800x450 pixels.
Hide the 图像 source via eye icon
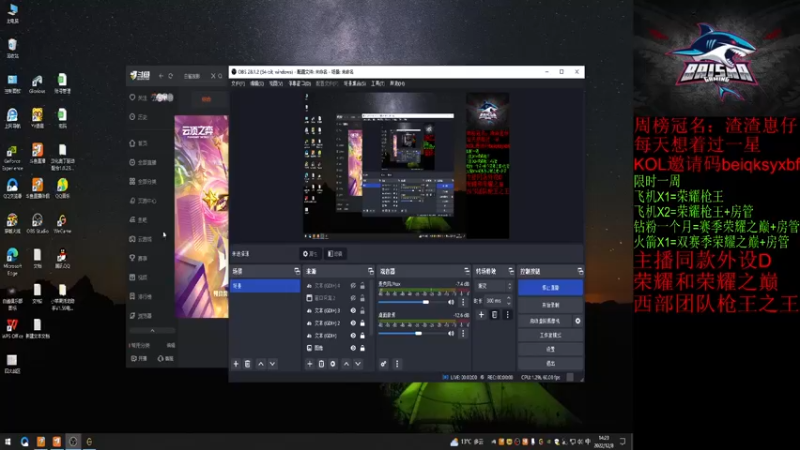tap(353, 348)
